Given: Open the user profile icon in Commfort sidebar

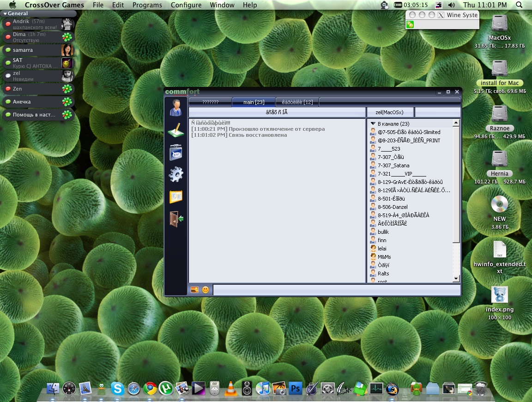Looking at the screenshot, I should tap(176, 107).
